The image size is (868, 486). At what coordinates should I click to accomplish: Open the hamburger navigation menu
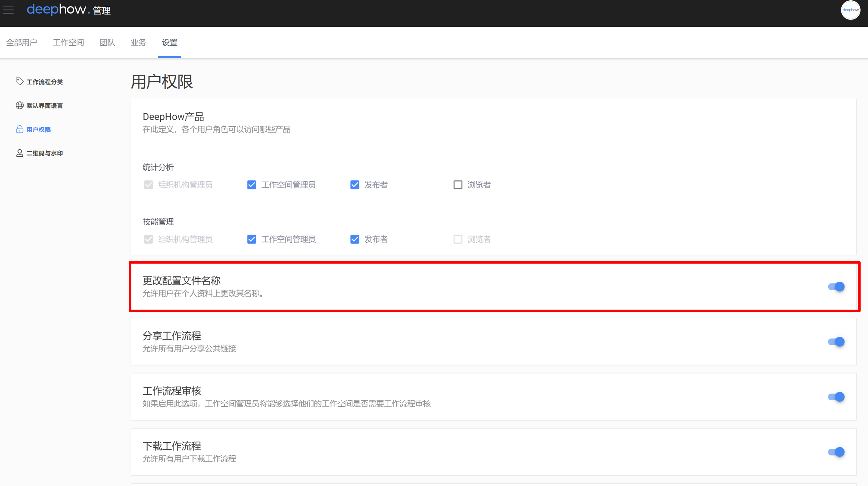tap(8, 10)
